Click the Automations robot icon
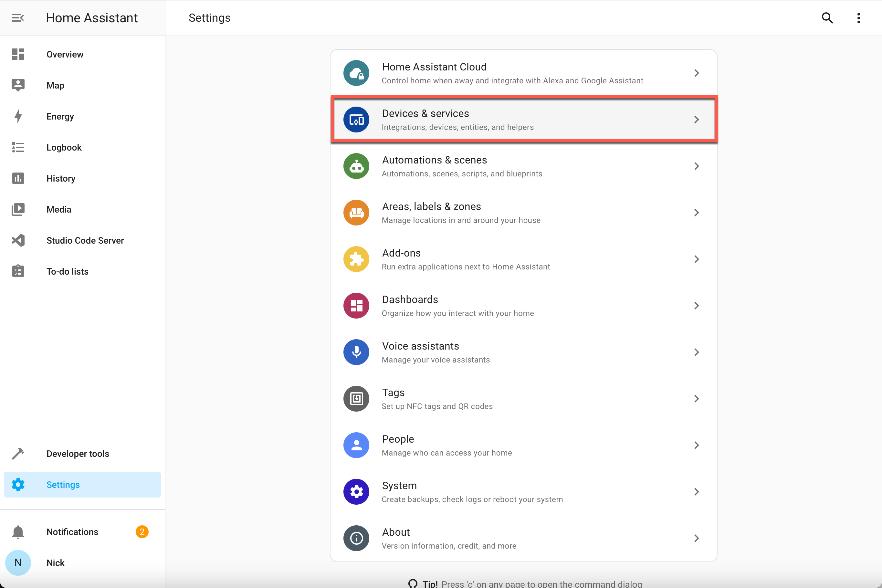Image resolution: width=882 pixels, height=588 pixels. [x=356, y=166]
